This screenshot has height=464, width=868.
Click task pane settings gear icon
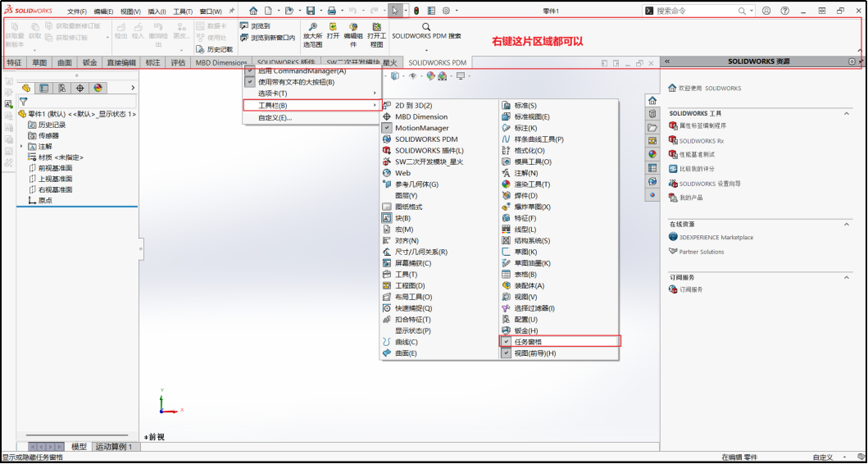852,61
